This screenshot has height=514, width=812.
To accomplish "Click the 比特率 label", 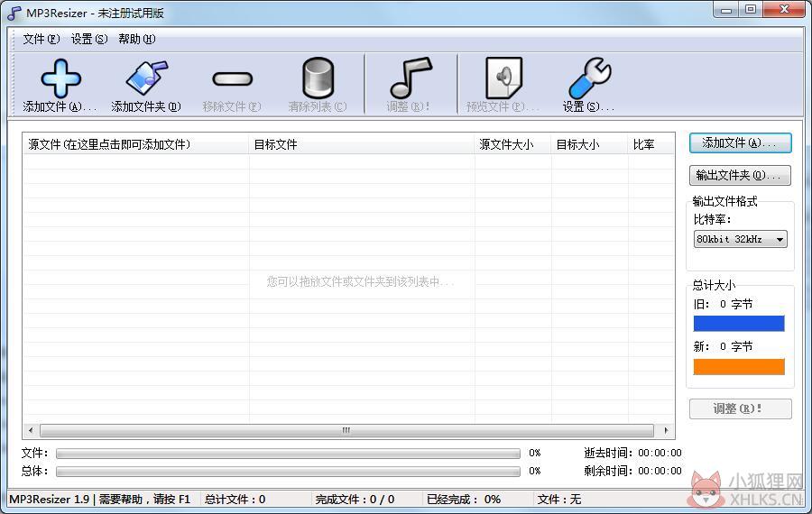I will [x=712, y=219].
